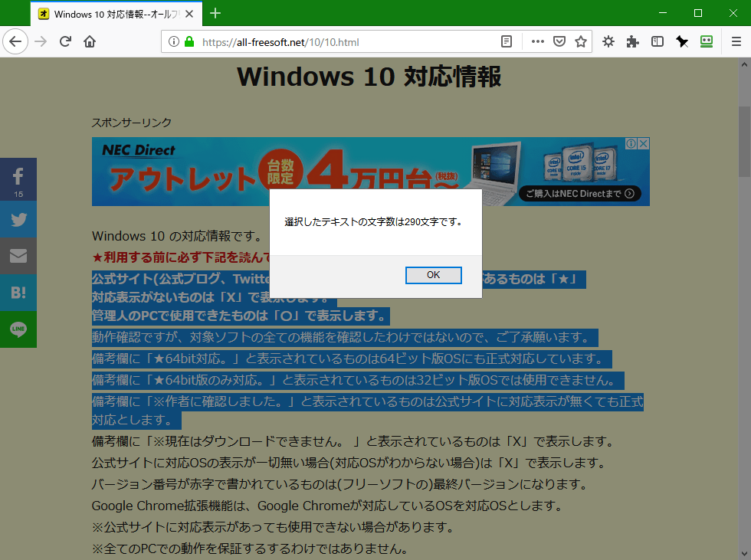The width and height of the screenshot is (751, 560).
Task: Open the puzzle-piece add-ons icon
Action: click(x=633, y=41)
